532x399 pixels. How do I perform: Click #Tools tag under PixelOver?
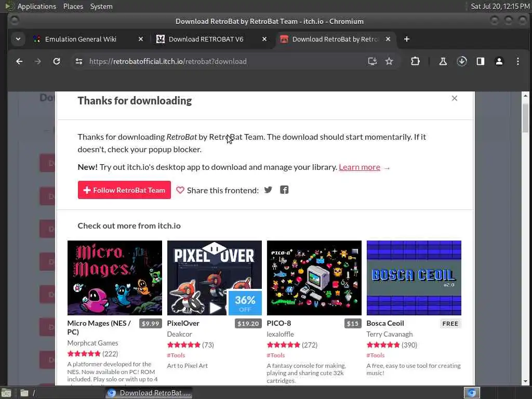coord(176,355)
